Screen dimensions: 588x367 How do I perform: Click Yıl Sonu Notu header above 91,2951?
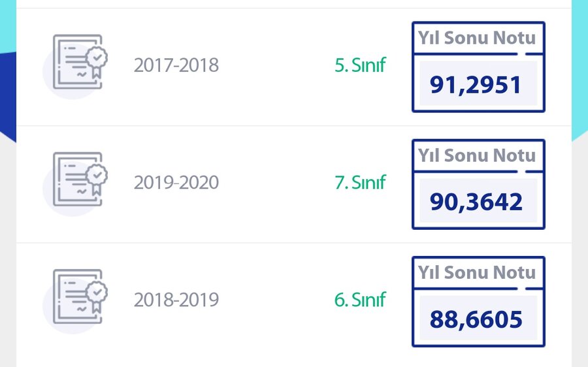click(x=477, y=38)
